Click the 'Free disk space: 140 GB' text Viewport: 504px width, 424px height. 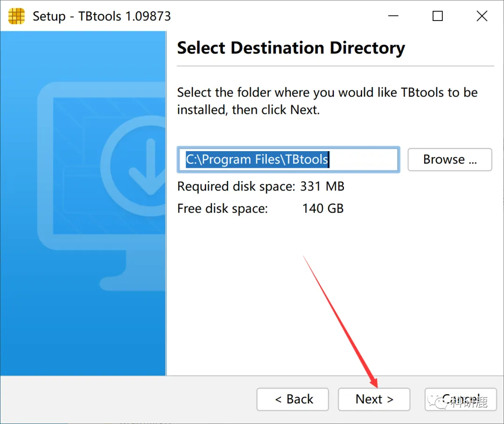260,209
